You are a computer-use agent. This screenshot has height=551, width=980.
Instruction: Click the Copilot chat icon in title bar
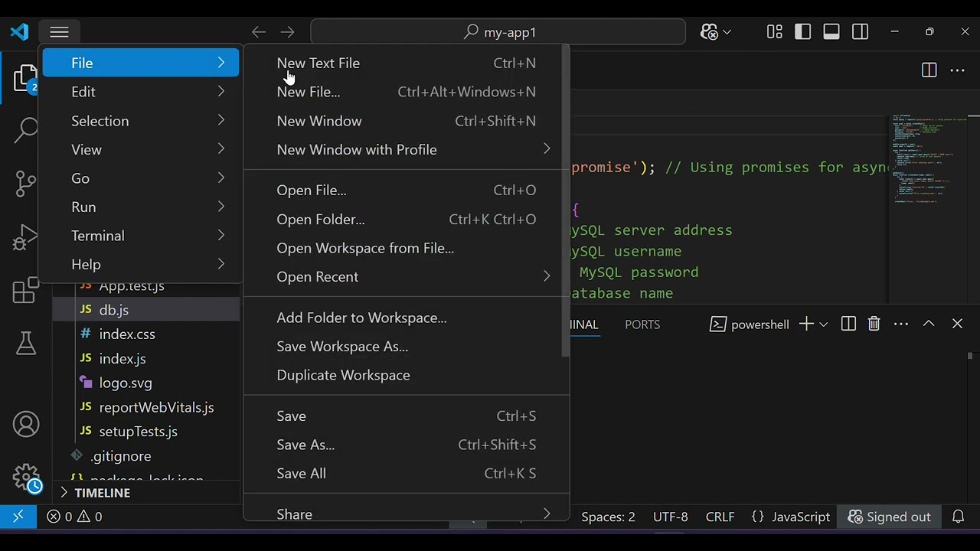[710, 32]
